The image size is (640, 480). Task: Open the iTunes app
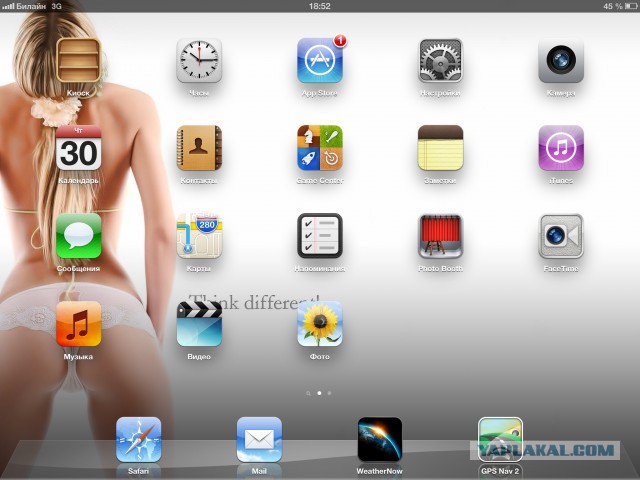click(x=561, y=148)
